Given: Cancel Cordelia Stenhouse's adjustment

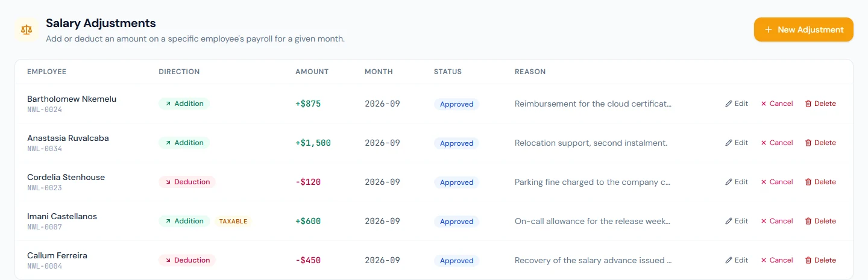Looking at the screenshot, I should (x=777, y=182).
